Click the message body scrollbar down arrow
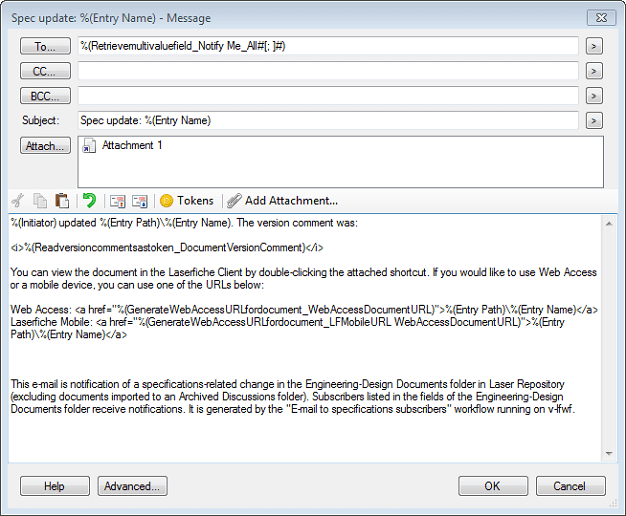Screen dimensions: 626x516 click(609, 453)
